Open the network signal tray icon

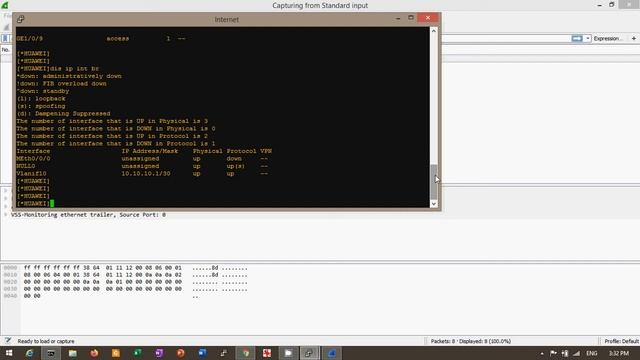[576, 353]
